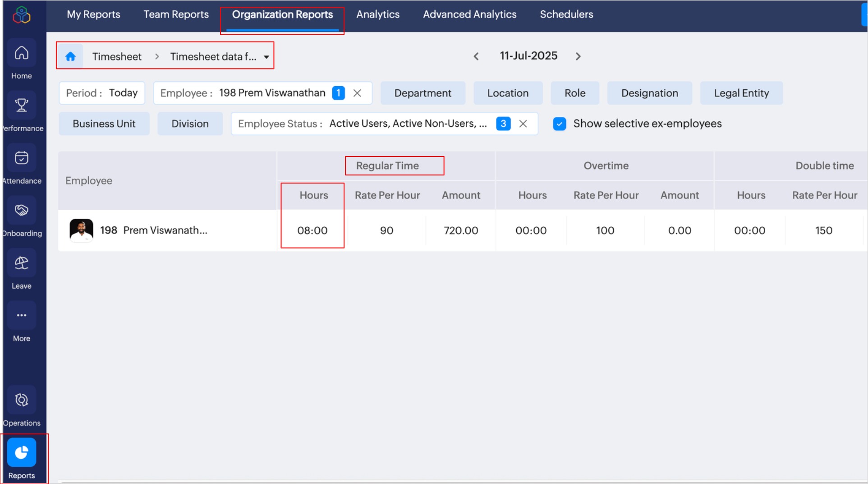Click the blue home breadcrumb icon
This screenshot has width=868, height=484.
70,56
